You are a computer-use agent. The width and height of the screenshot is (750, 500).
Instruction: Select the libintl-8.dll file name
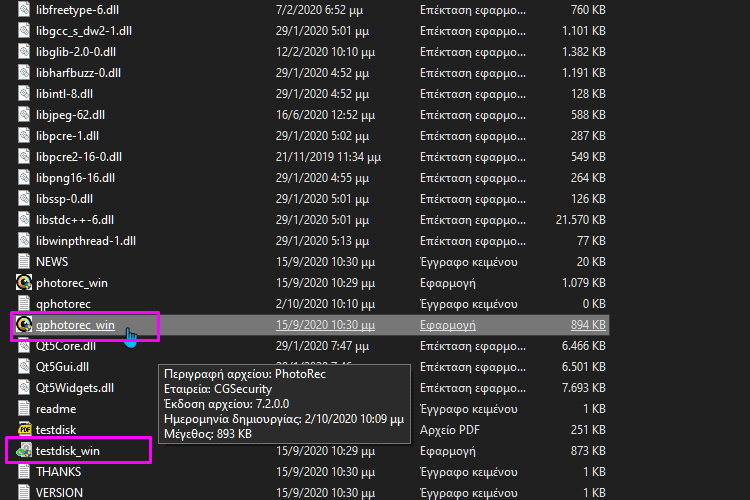pos(65,94)
